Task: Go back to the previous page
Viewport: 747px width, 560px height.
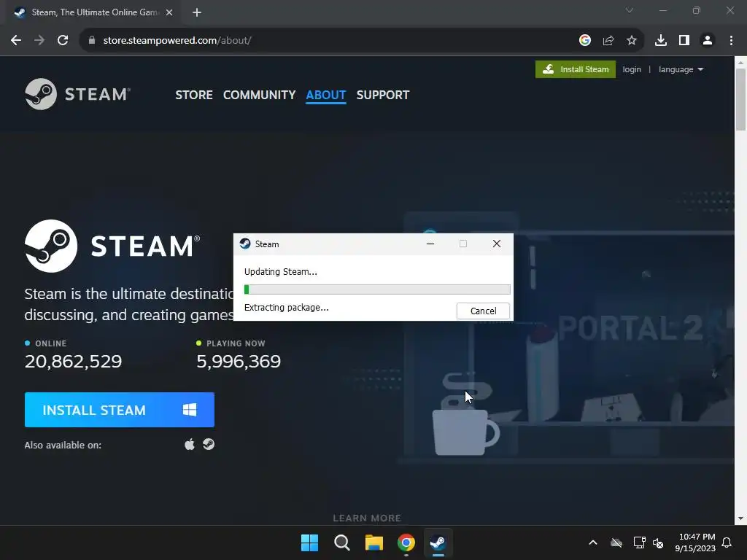Action: (x=16, y=41)
